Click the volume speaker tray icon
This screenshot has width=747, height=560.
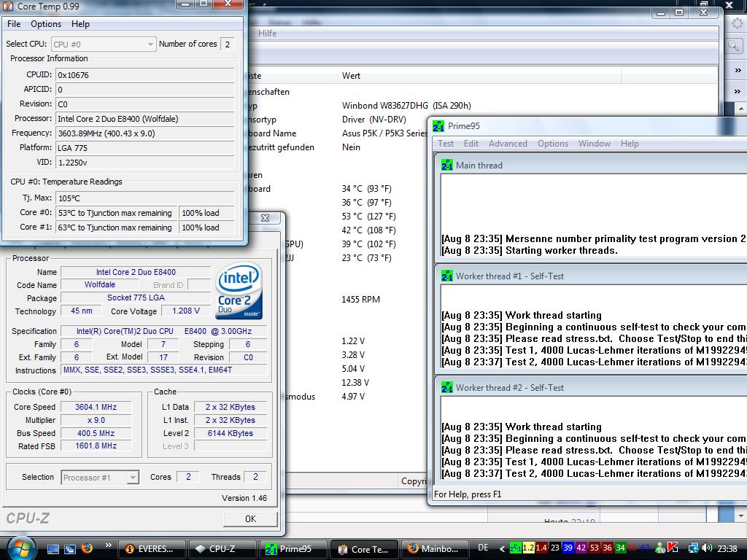(x=707, y=548)
